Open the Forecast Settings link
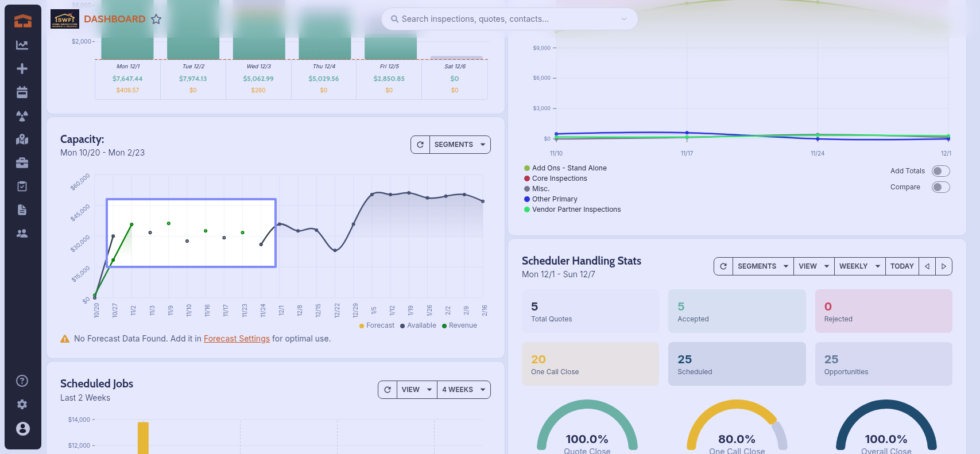980x454 pixels. (x=237, y=339)
